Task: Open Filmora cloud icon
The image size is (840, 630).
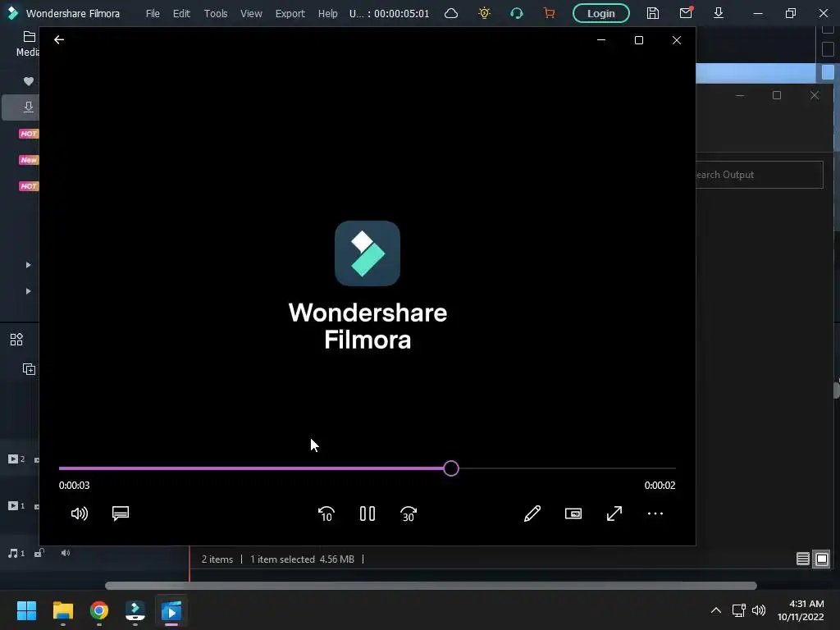Action: point(451,13)
